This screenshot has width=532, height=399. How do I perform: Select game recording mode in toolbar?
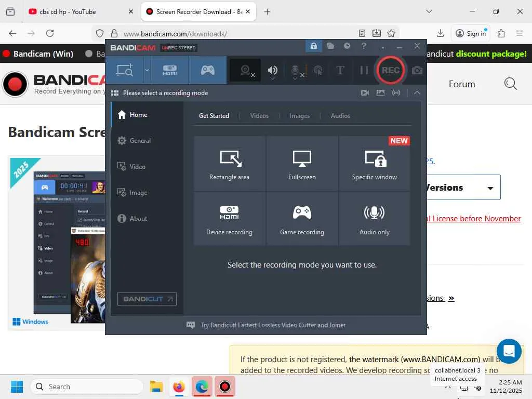click(208, 70)
